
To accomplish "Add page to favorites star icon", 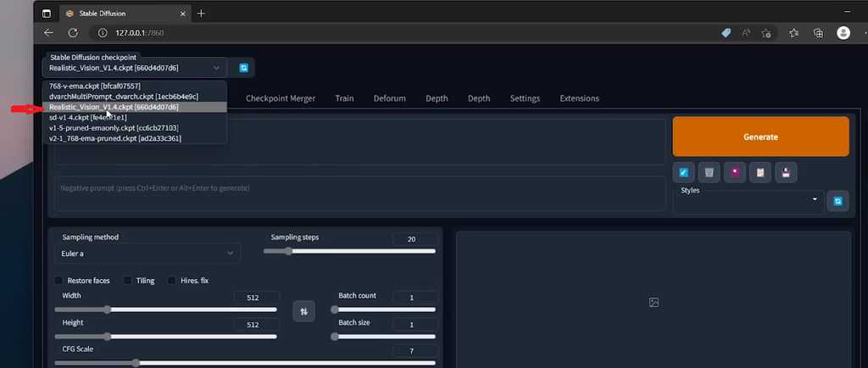I will pos(766,33).
